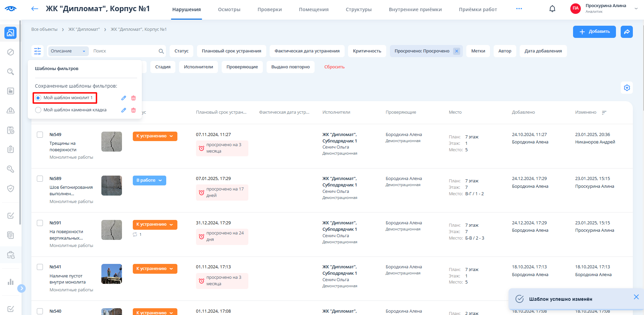This screenshot has height=315, width=644.
Task: Open the 'Помещения' tab
Action: 314,9
